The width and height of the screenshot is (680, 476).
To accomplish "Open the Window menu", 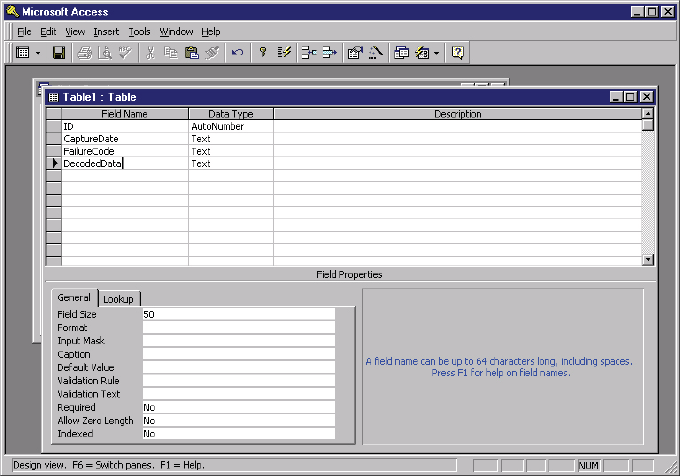I will [176, 32].
